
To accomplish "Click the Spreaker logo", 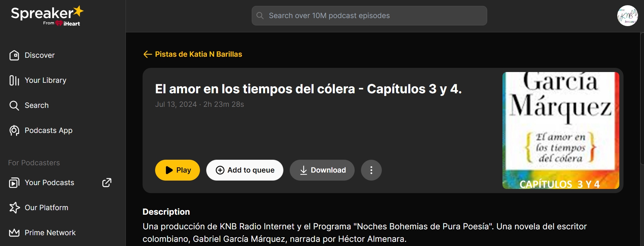I will click(47, 16).
